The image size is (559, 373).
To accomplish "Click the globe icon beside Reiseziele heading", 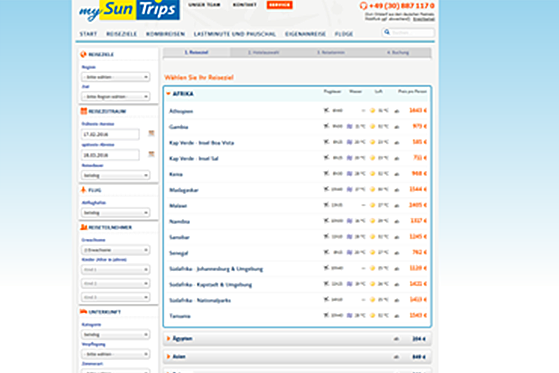I will (83, 54).
